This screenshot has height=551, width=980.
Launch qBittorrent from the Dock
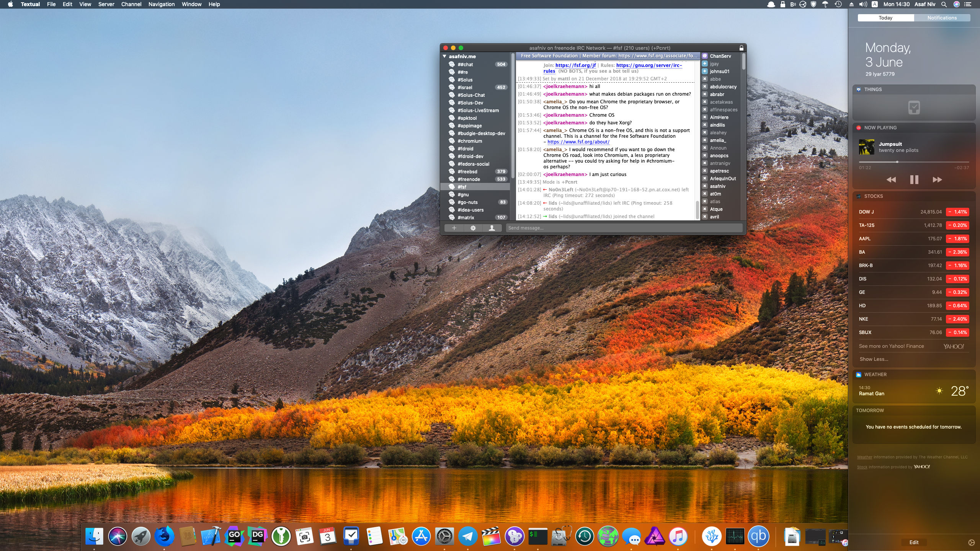point(758,536)
